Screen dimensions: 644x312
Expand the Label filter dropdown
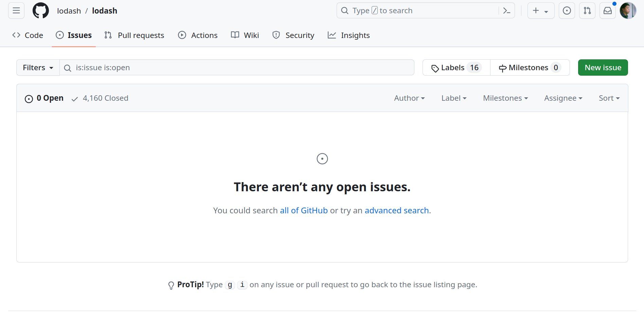click(454, 98)
